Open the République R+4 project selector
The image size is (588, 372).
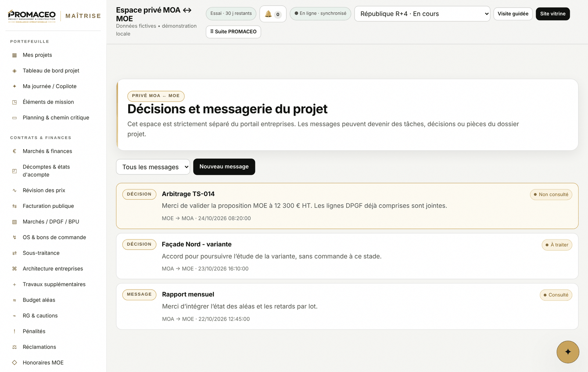coord(422,14)
